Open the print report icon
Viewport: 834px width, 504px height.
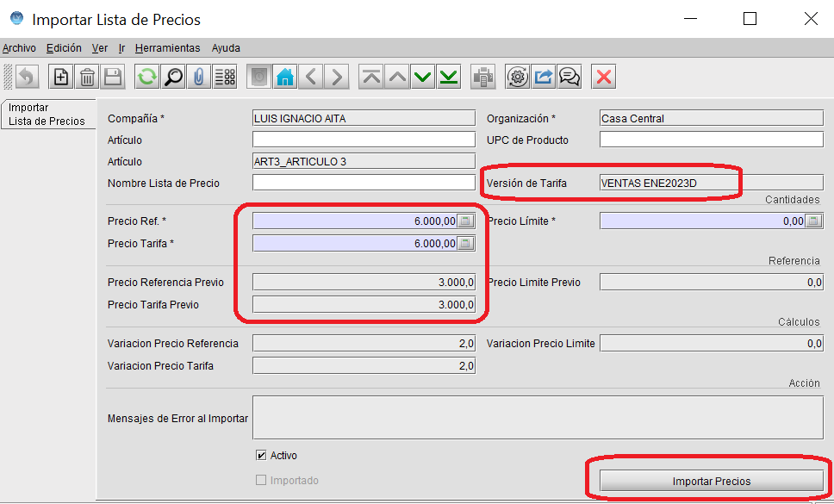click(483, 77)
